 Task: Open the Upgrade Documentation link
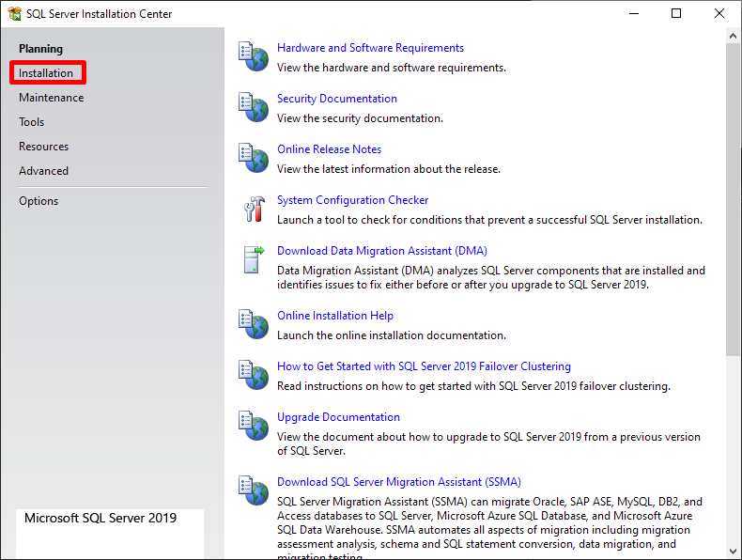click(338, 417)
